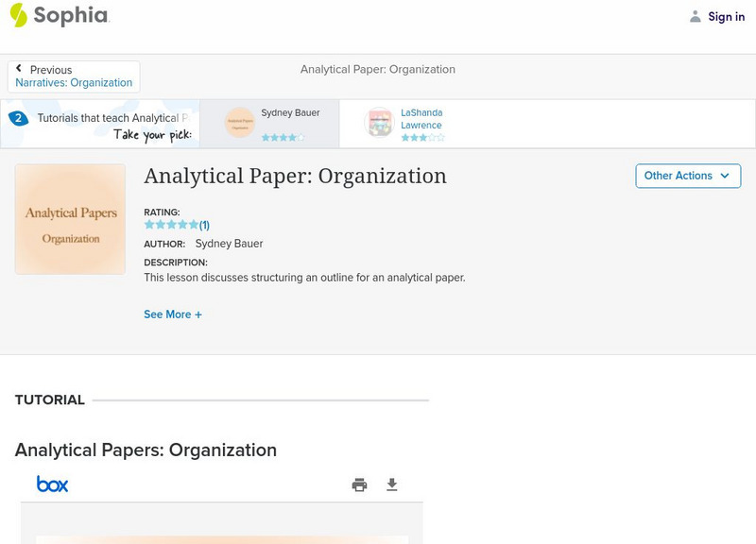Click author name Sydney Bauer in details
The width and height of the screenshot is (756, 544).
click(x=229, y=244)
